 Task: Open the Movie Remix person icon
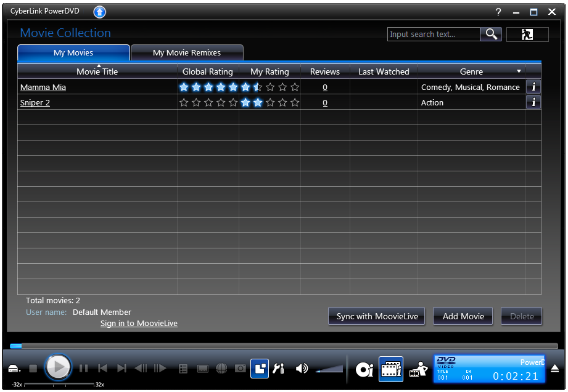click(x=418, y=369)
